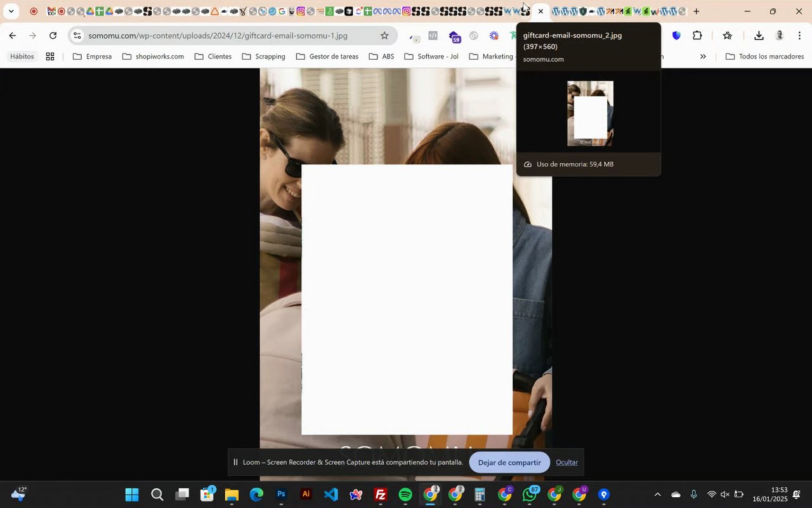Open the tab search dropdown arrow
This screenshot has width=812, height=508.
(x=11, y=11)
